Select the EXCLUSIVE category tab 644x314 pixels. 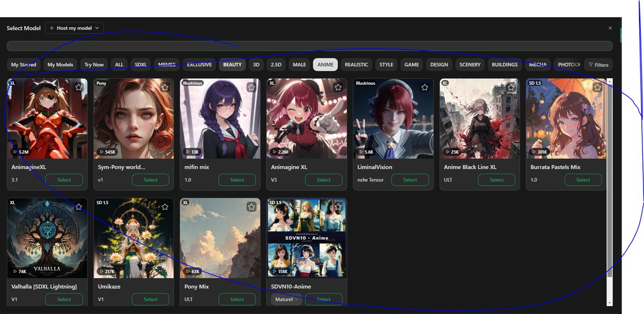pos(199,65)
